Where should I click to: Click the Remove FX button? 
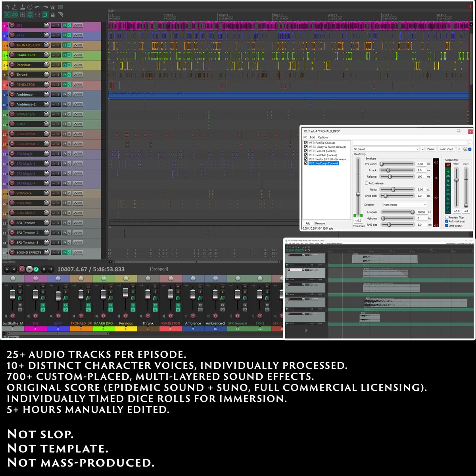click(x=320, y=223)
